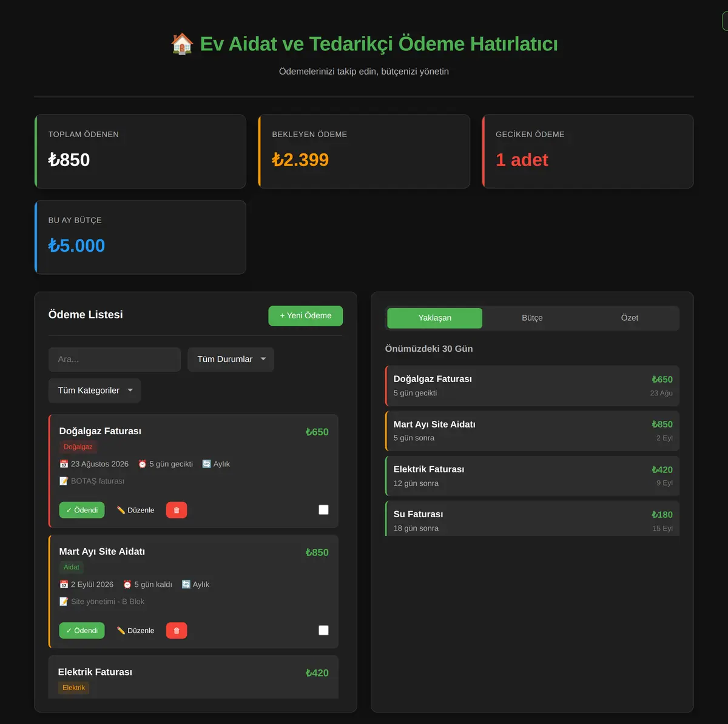Screen dimensions: 728x724
Task: Delete the Doğalgaz Faturası payment via trash icon
Action: 177,510
